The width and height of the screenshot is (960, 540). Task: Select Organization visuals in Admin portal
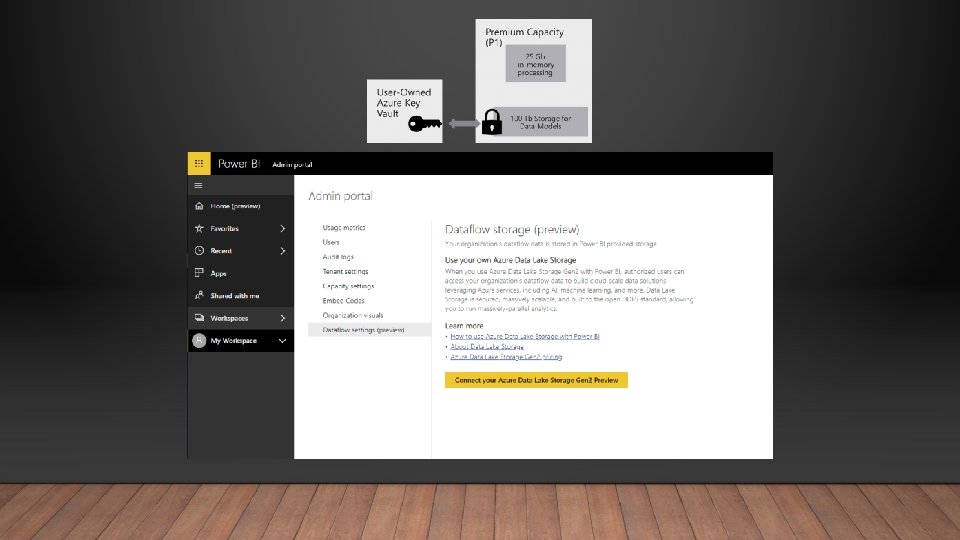[x=353, y=315]
